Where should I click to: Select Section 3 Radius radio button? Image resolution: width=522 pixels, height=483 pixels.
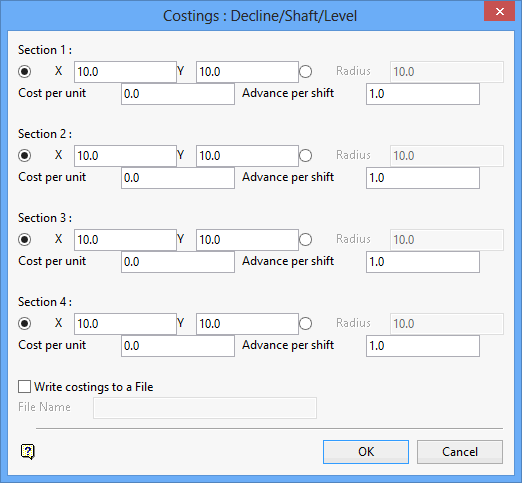305,239
